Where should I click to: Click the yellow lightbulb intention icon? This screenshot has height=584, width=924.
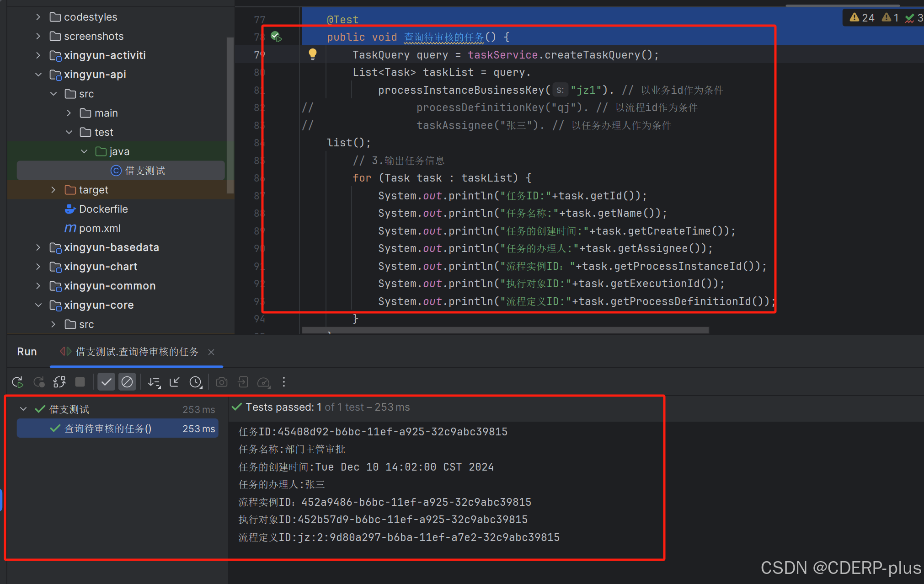(x=313, y=54)
